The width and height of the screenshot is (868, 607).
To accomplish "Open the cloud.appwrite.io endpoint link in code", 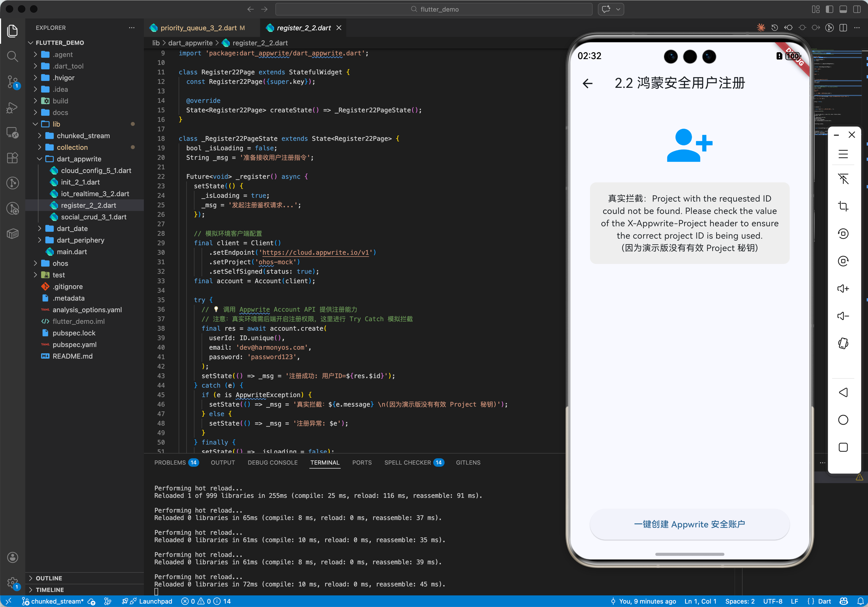I will pyautogui.click(x=315, y=252).
